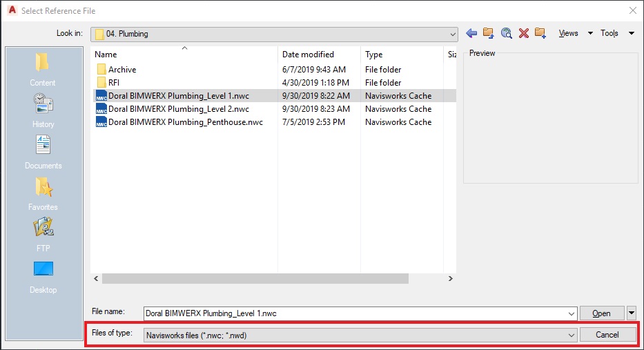Open the Tools menu
Screen dimensions: 644x350
(x=609, y=33)
